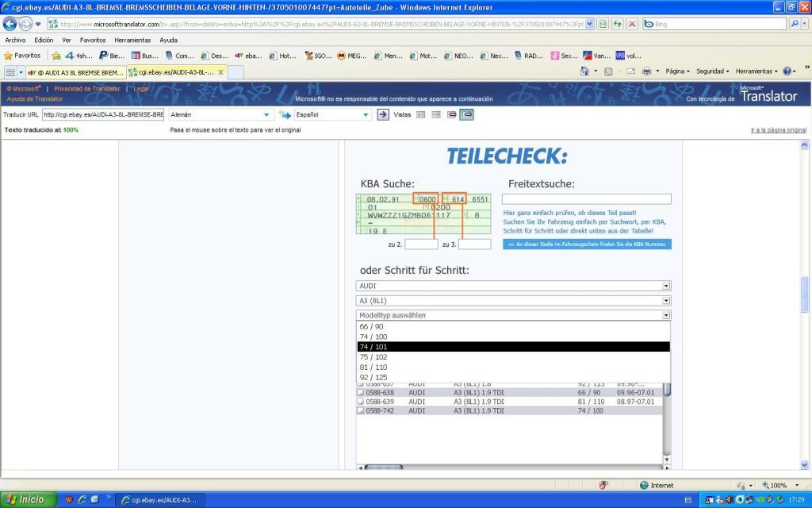
Task: Open the 100% zoom level control
Action: coord(780,485)
